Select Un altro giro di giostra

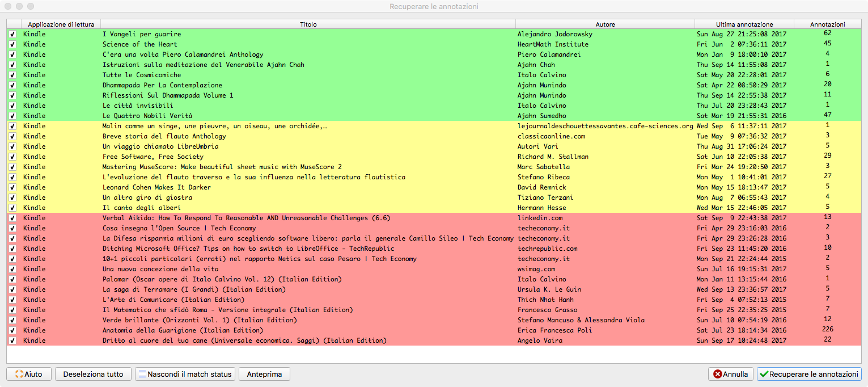click(147, 197)
